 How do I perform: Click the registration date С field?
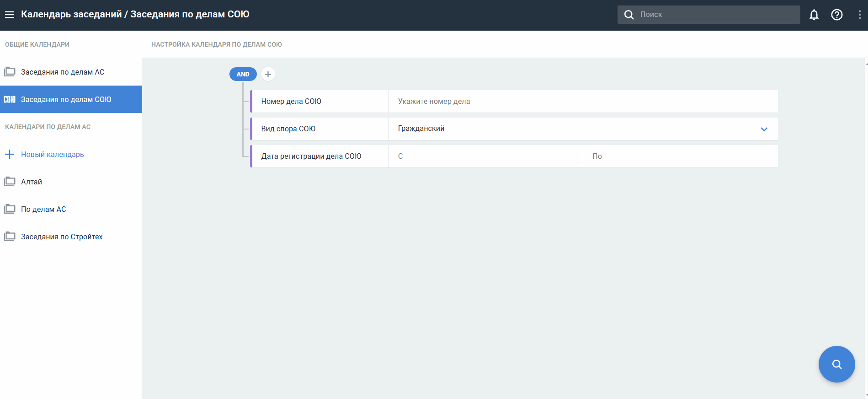point(485,156)
